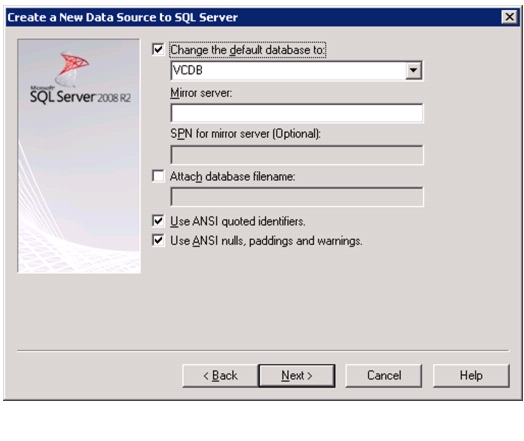Click the SPN for mirror server field

297,155
